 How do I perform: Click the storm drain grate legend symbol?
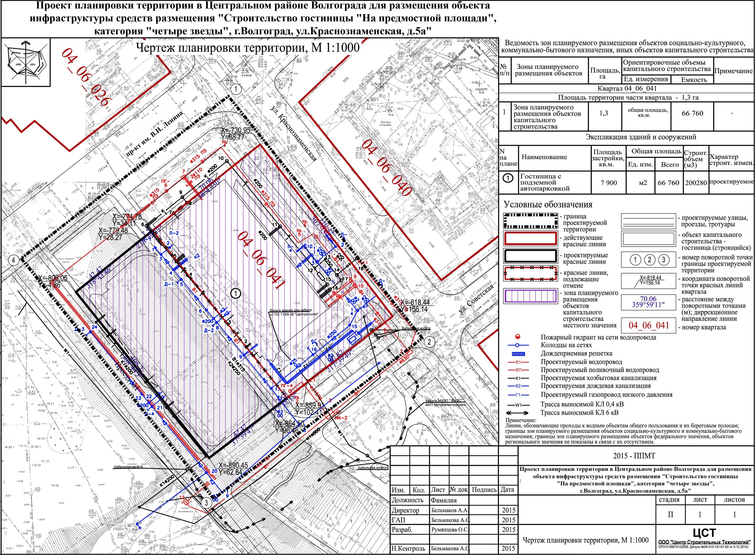[x=518, y=354]
